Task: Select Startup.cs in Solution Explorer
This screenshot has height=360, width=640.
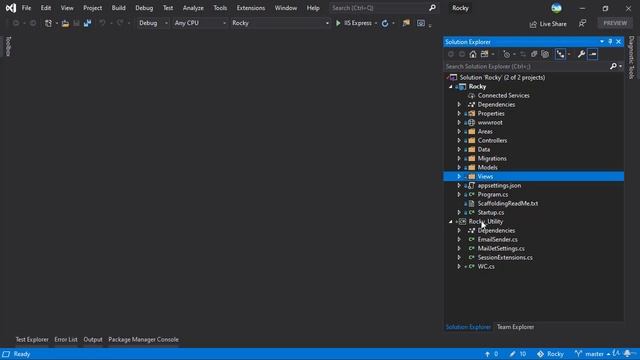Action: [491, 213]
